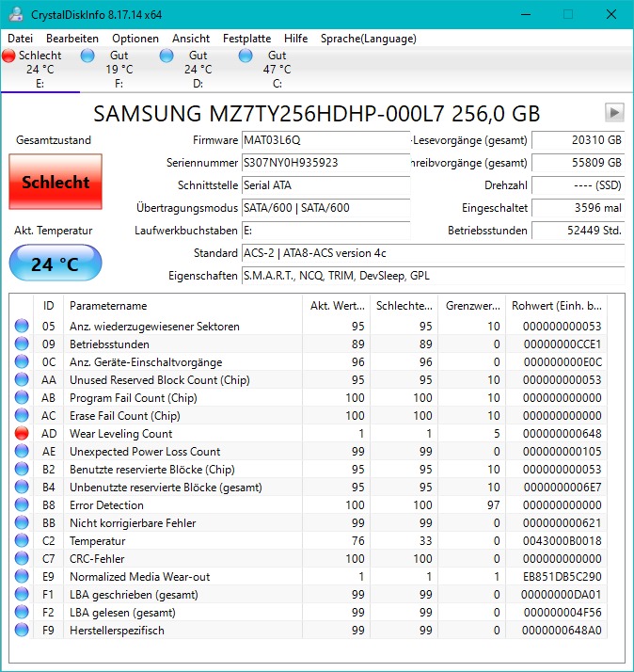Click the status dot for Normalized Media Wear-out
The image size is (634, 672).
(22, 576)
